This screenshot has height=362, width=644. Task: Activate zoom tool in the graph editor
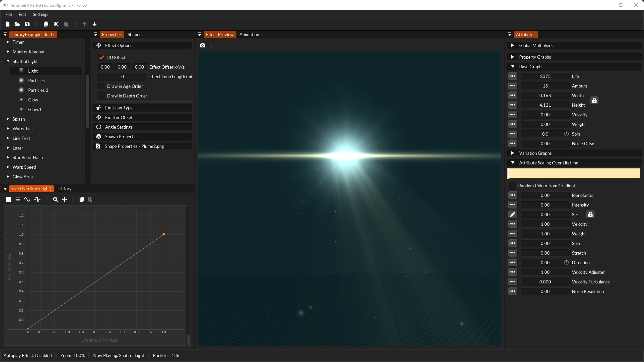[55, 199]
